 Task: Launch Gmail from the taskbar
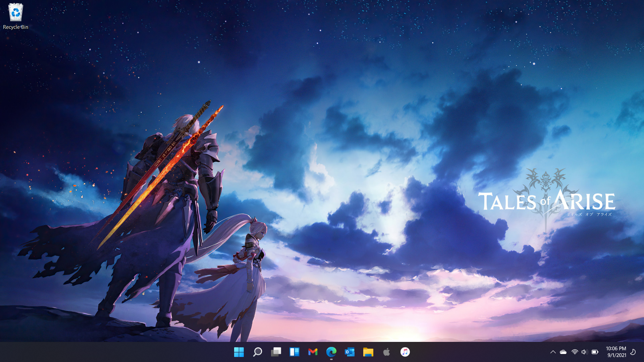(313, 352)
